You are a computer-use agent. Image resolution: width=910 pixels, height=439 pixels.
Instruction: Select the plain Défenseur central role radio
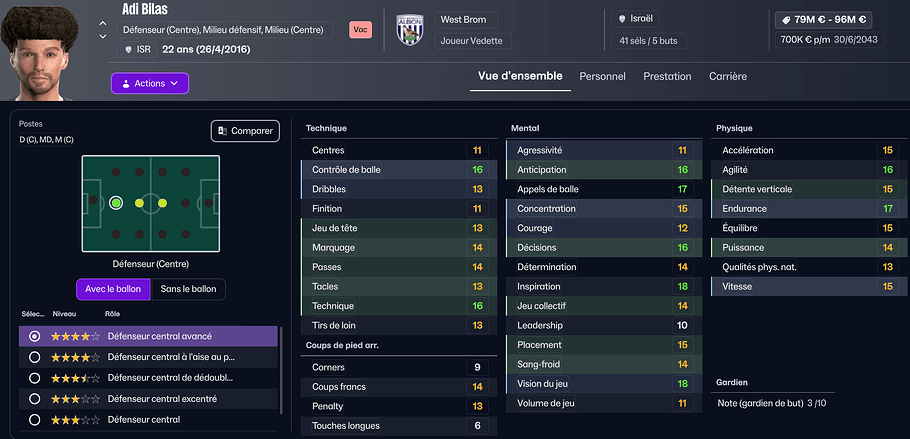35,420
